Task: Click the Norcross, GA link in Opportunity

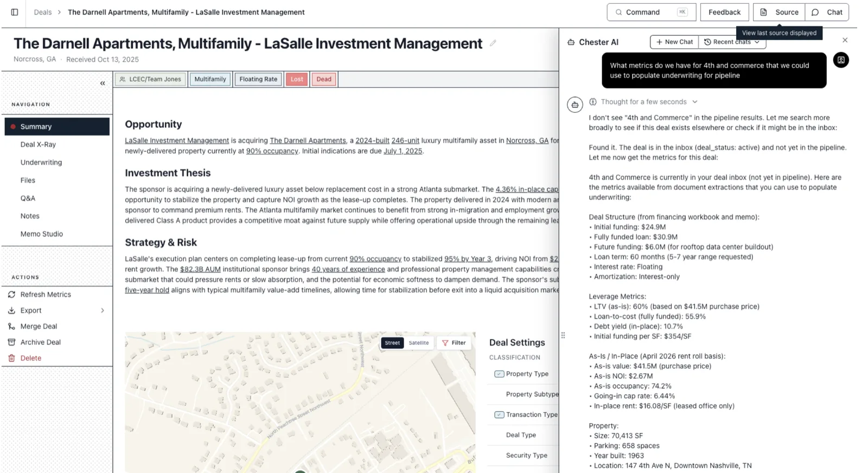Action: pyautogui.click(x=527, y=140)
